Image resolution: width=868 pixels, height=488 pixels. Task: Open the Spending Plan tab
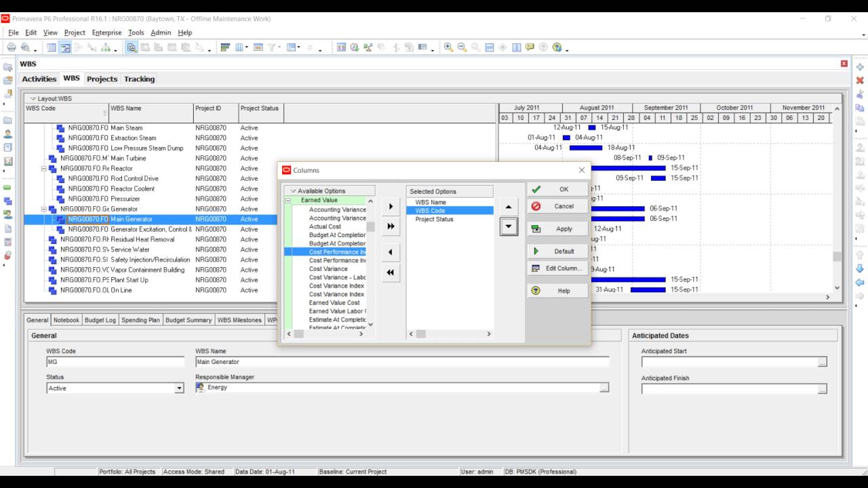(140, 320)
